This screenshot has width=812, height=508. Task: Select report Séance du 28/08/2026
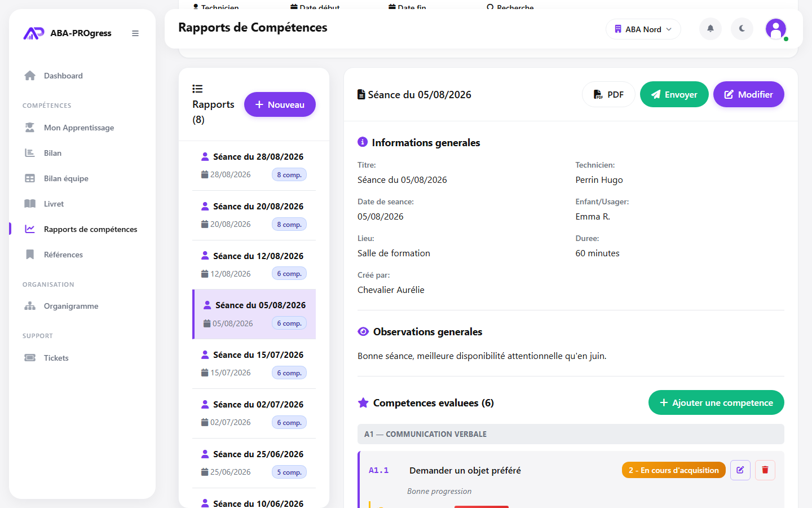(254, 166)
